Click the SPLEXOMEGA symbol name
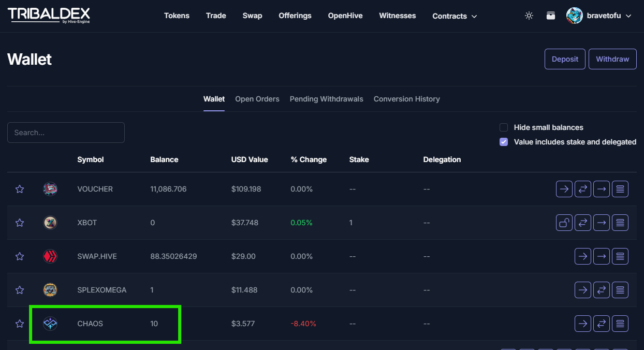The width and height of the screenshot is (644, 350). 102,290
